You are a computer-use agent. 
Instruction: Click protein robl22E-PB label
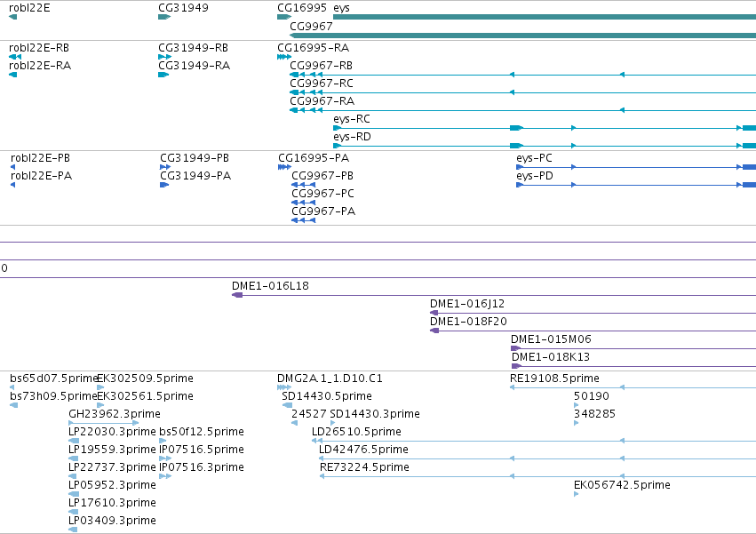[x=40, y=158]
